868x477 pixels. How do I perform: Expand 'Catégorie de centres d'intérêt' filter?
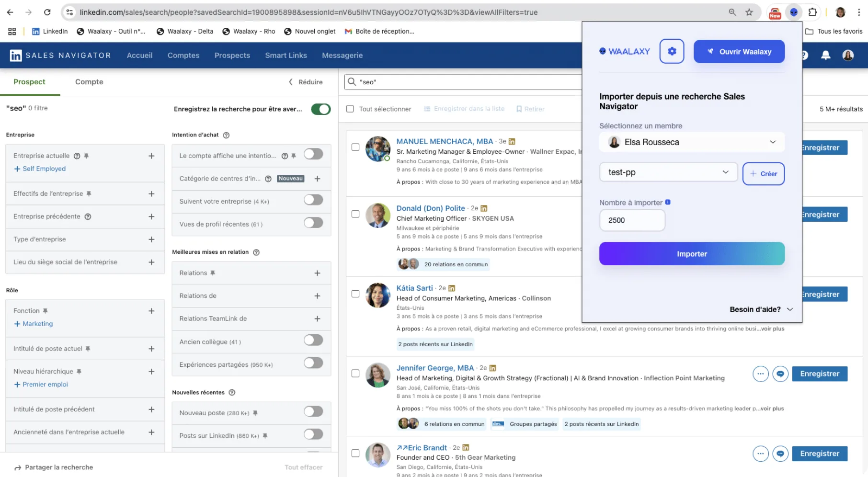(317, 179)
